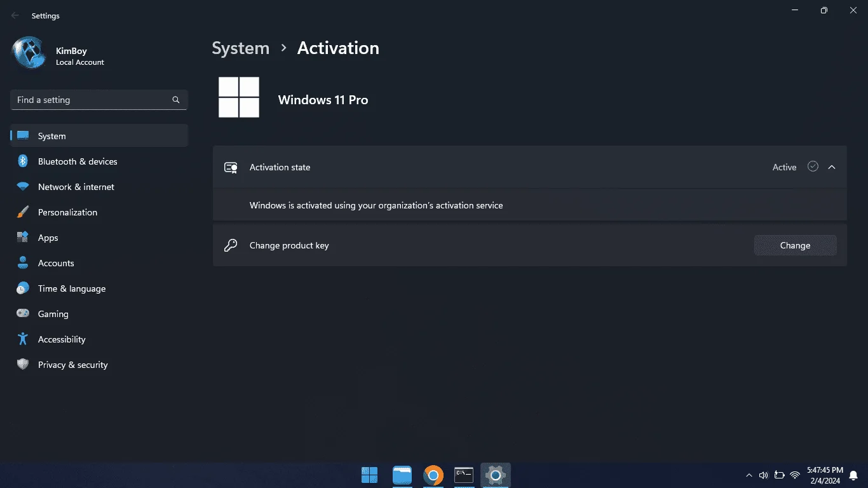Navigate to System breadcrumb link
The height and width of the screenshot is (488, 868).
(x=240, y=48)
